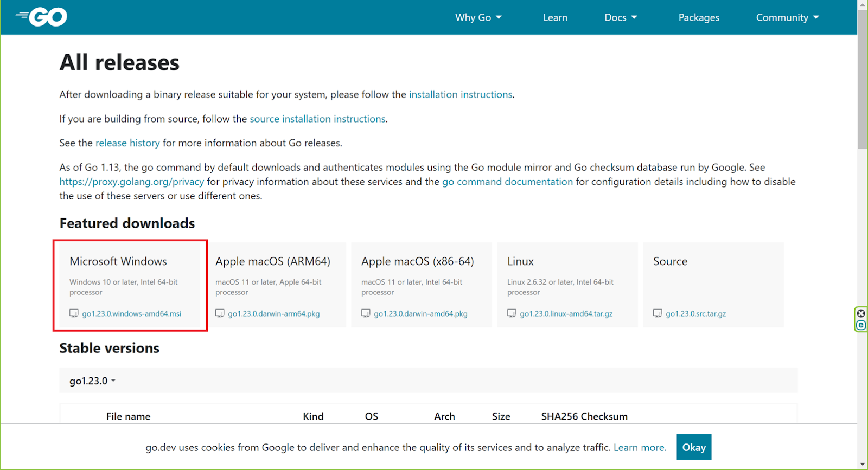The image size is (868, 470).
Task: Open the Why Go dropdown menu
Action: (x=478, y=17)
